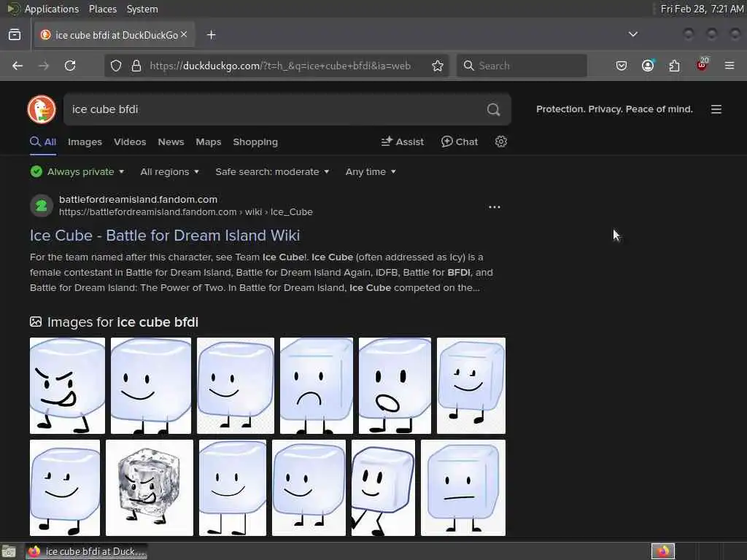
Task: Switch to the Videos tab
Action: (130, 142)
